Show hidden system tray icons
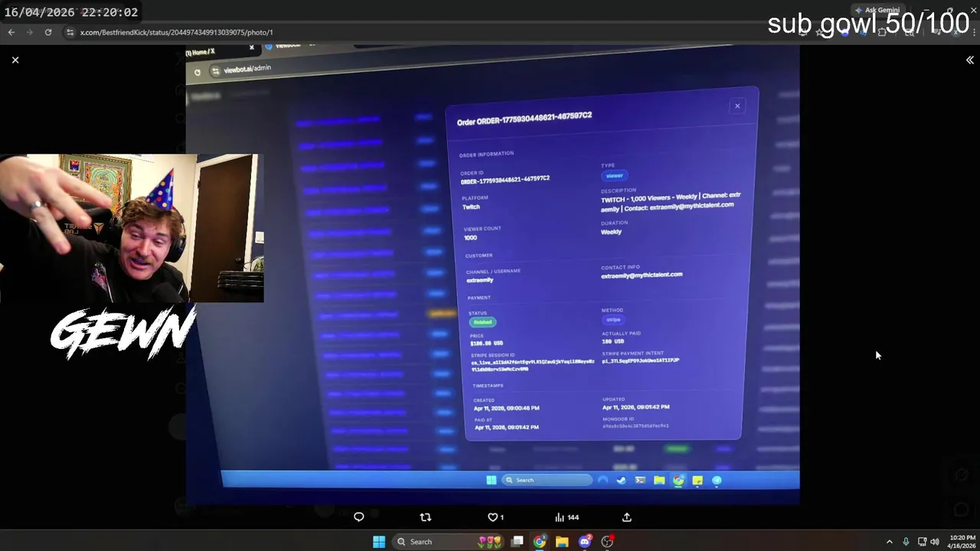Screen dimensions: 980x551 [x=889, y=542]
